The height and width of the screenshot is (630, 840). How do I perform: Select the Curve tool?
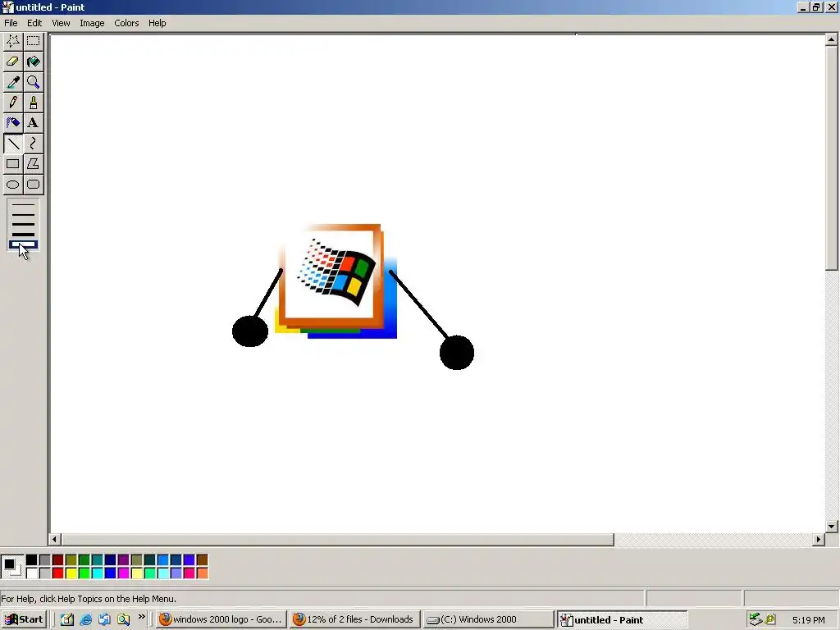click(x=33, y=143)
